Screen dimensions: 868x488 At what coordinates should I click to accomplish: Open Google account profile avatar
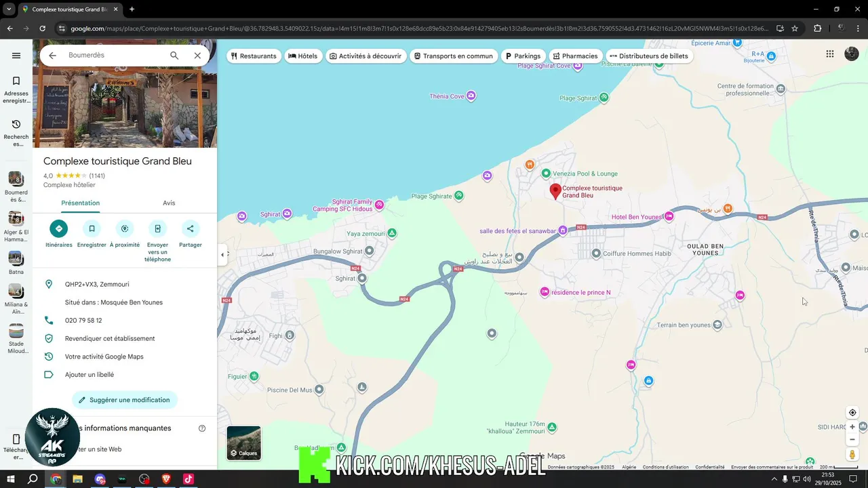852,54
